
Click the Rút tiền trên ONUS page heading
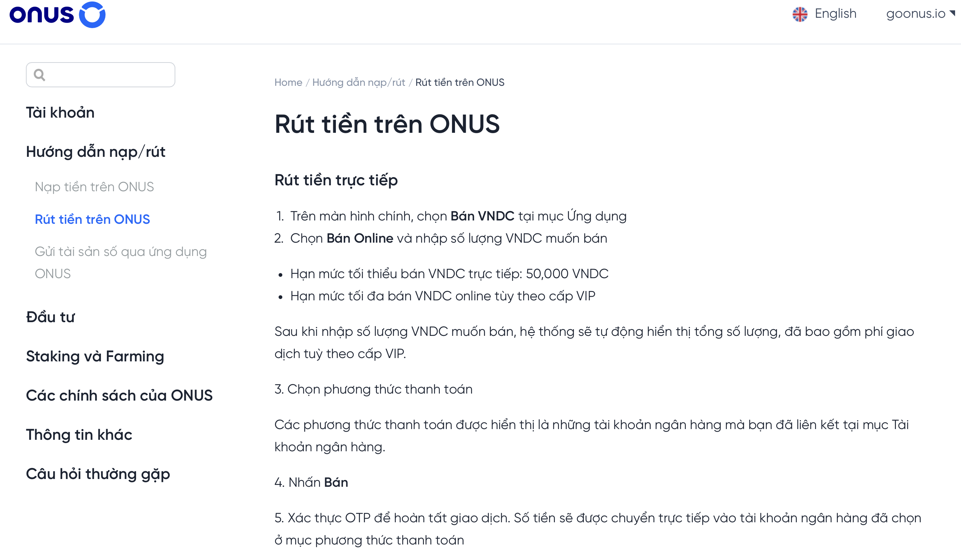[387, 124]
